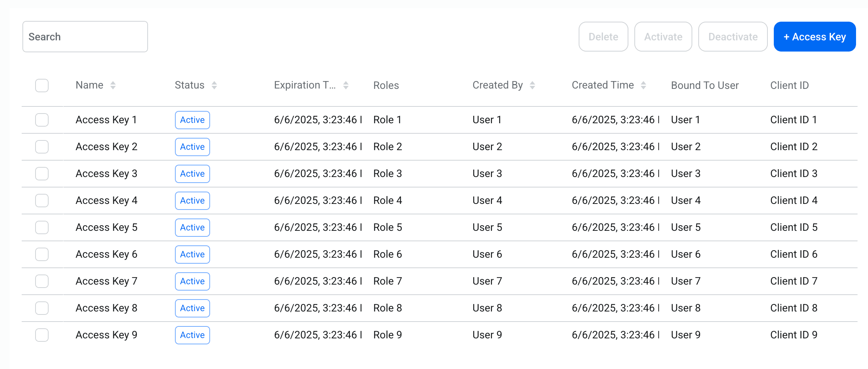
Task: Check the Access Key 6 row checkbox
Action: pyautogui.click(x=41, y=254)
